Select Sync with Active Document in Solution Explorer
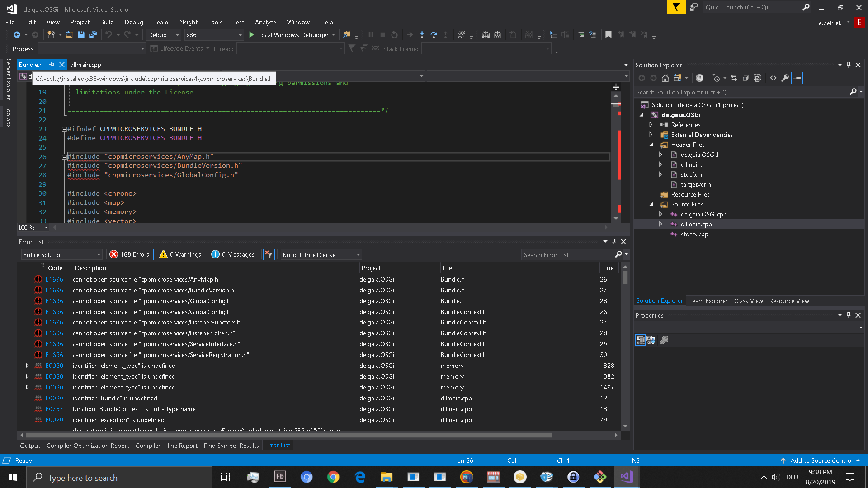 click(733, 78)
